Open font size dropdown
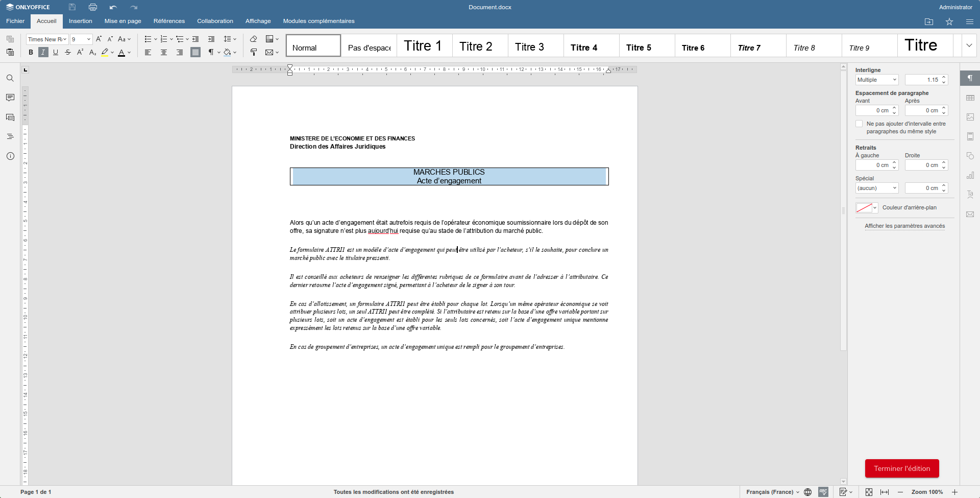 click(88, 39)
